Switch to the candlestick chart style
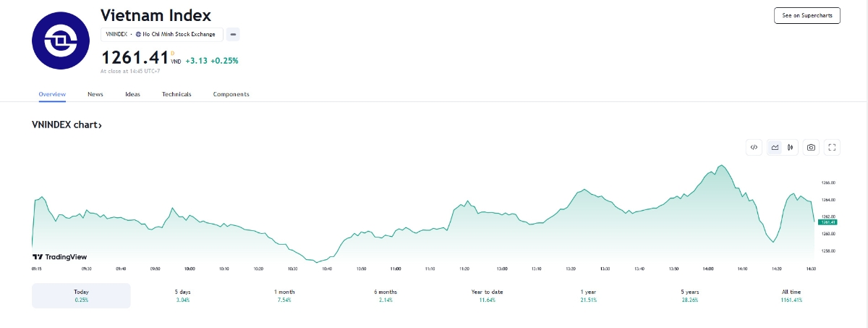This screenshot has height=328, width=868. [791, 147]
